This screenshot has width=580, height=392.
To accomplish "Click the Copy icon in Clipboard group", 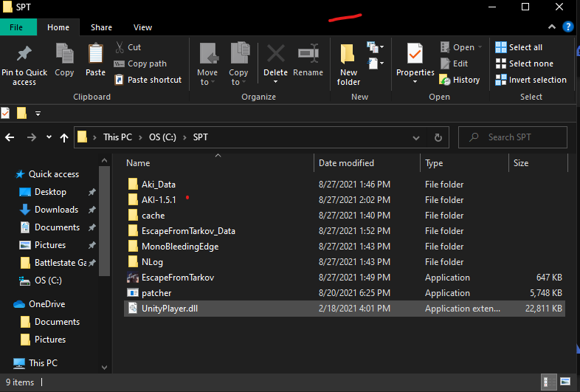I will tap(64, 54).
